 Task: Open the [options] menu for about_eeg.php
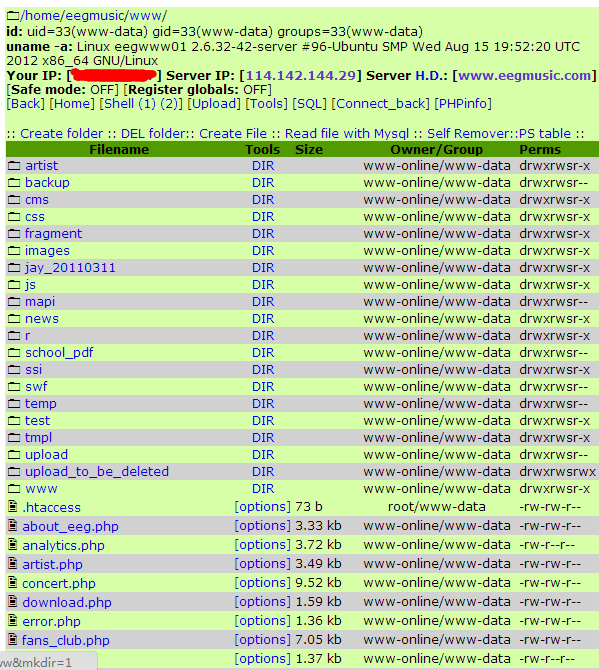click(x=262, y=526)
